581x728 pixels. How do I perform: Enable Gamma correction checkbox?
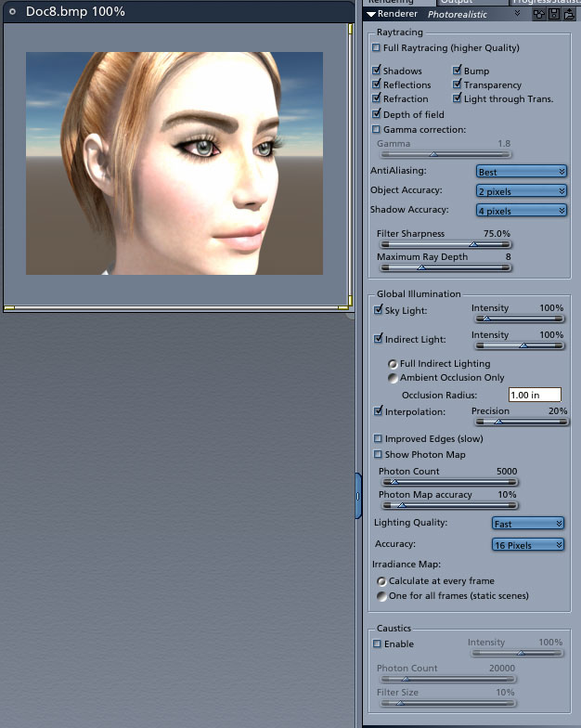click(376, 130)
